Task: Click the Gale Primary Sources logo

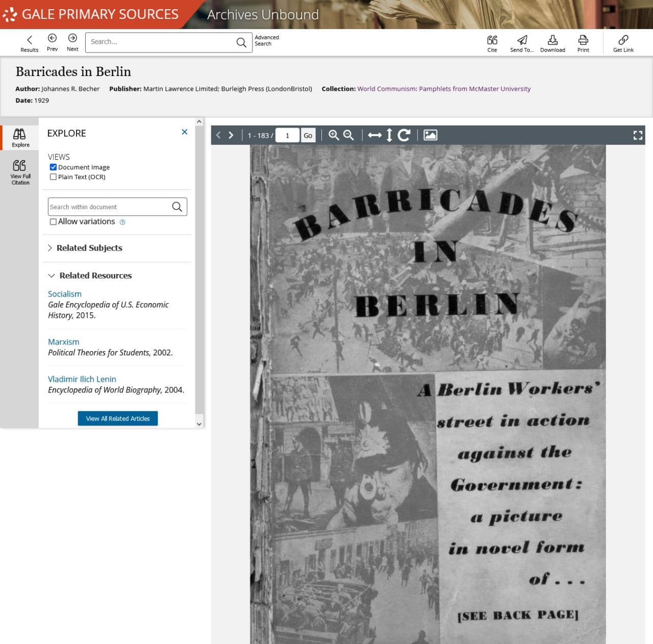Action: [x=91, y=14]
